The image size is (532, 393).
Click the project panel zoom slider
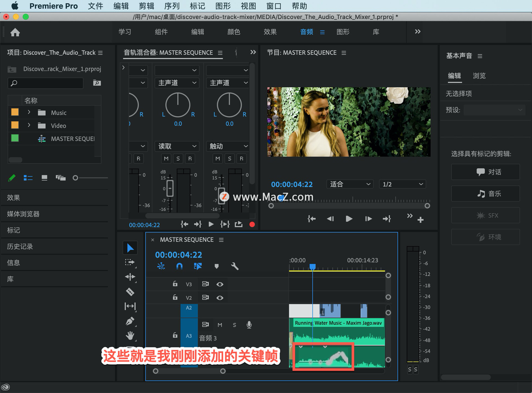tap(75, 178)
